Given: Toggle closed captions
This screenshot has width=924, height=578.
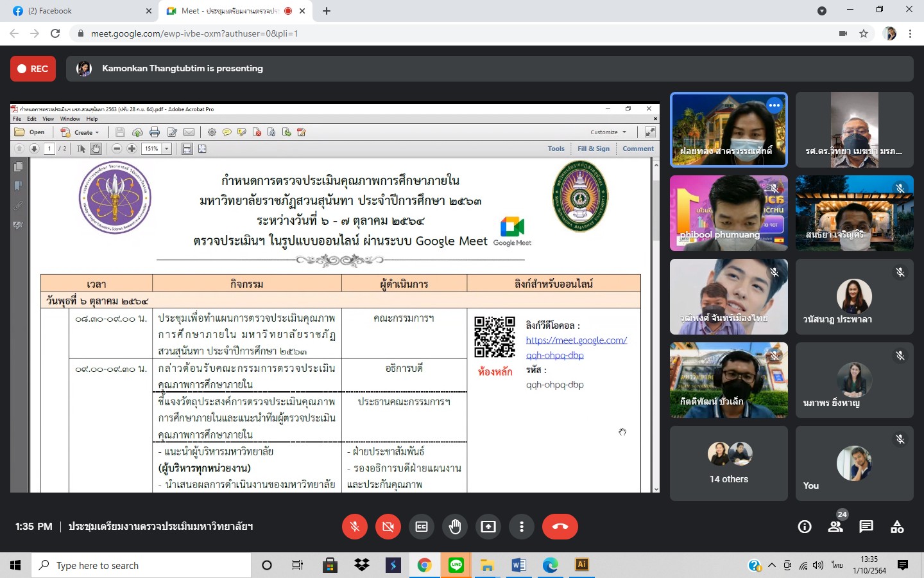Looking at the screenshot, I should coord(422,527).
